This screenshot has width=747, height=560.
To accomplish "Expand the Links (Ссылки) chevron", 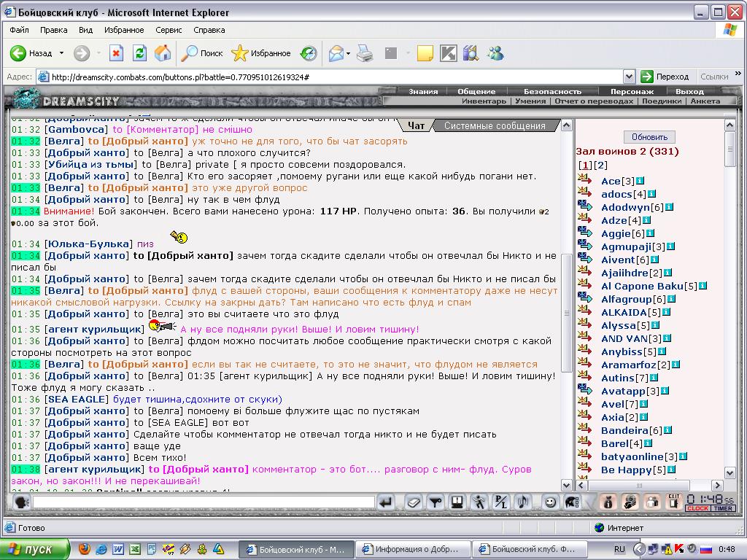I will (x=738, y=74).
